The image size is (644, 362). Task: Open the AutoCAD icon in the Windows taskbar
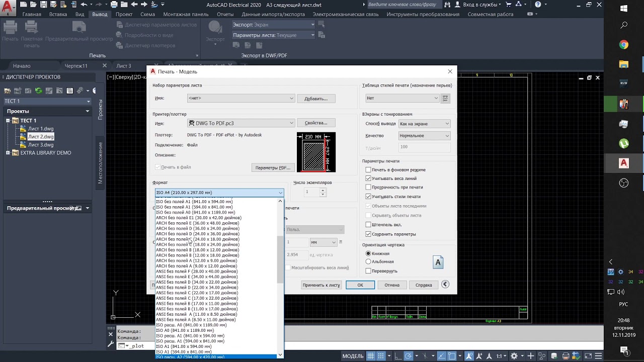tap(624, 163)
